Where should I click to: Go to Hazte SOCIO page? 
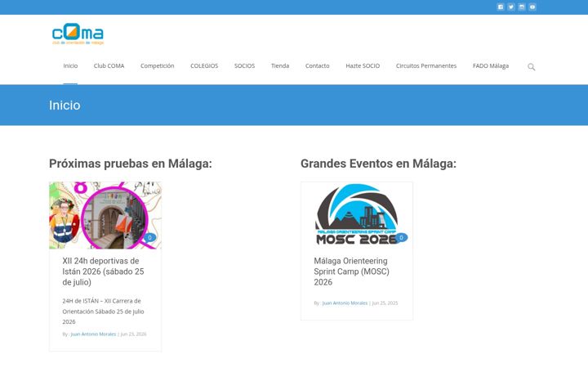click(x=363, y=65)
